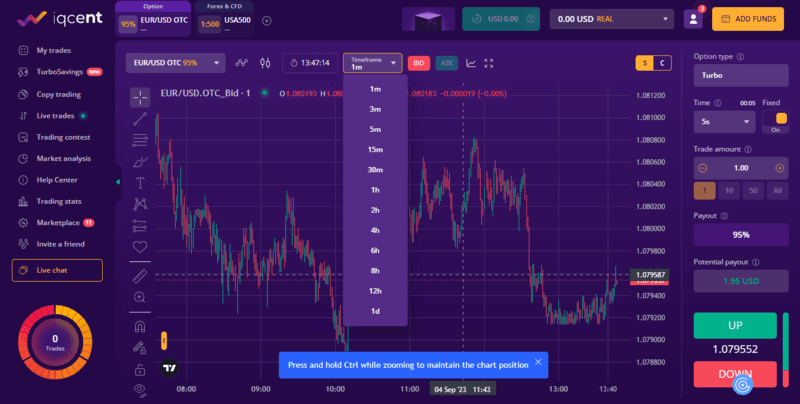The width and height of the screenshot is (800, 404).
Task: Place an UP trade
Action: 735,325
